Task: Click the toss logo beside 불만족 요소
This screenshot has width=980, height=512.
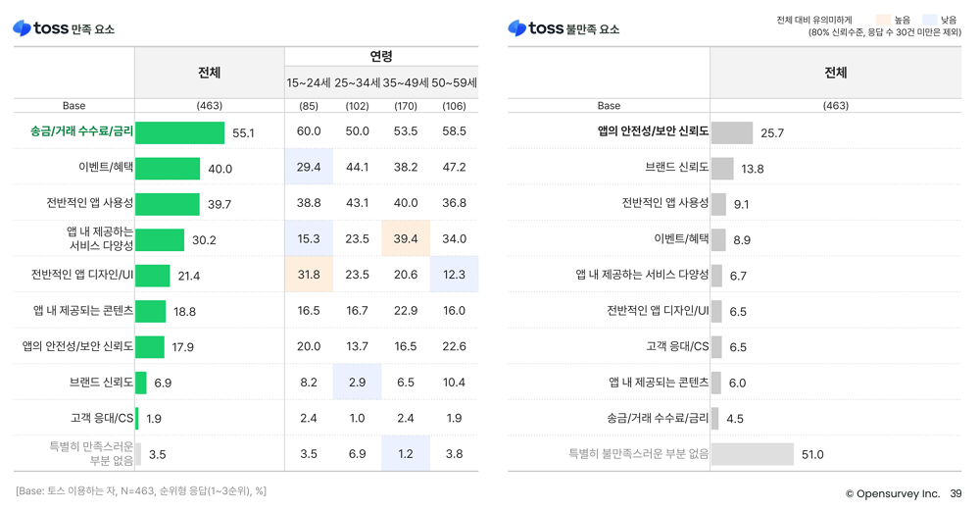Action: point(535,28)
